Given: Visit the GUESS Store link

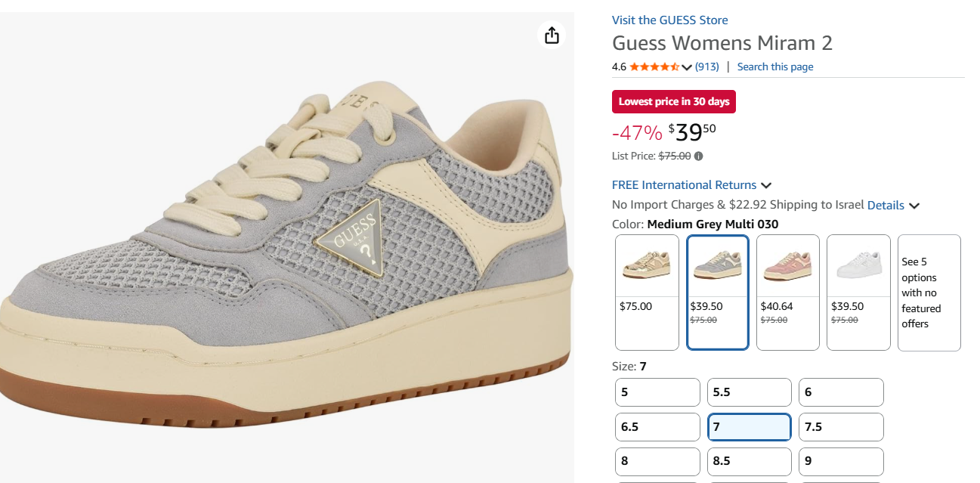Looking at the screenshot, I should pos(669,20).
